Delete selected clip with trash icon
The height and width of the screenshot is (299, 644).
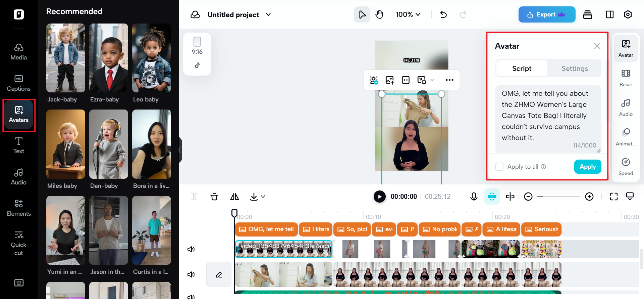214,197
